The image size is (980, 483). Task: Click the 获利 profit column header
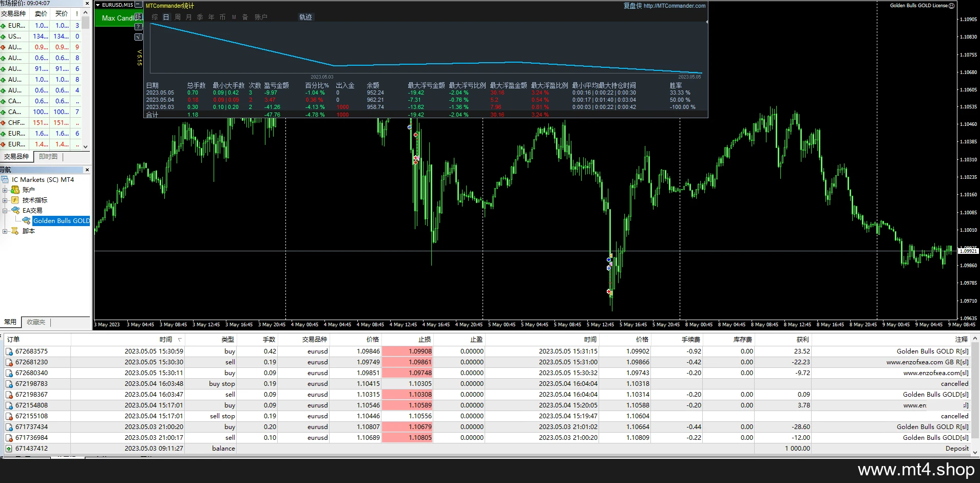click(x=802, y=340)
